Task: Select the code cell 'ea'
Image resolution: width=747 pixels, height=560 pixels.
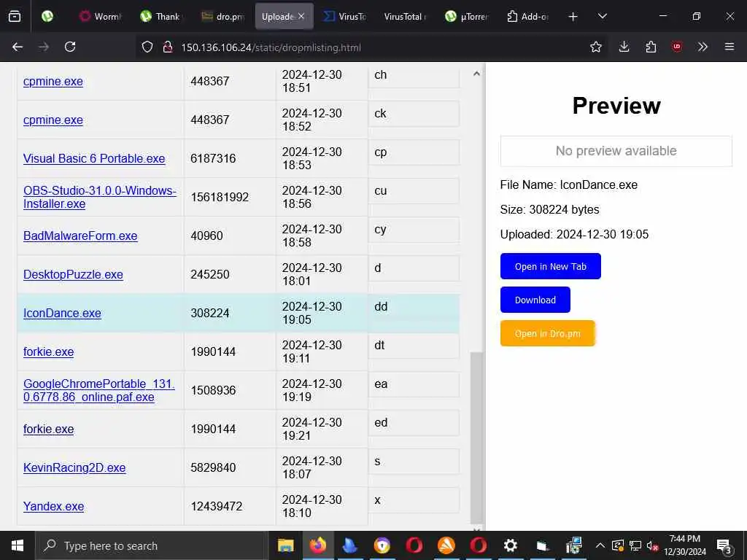Action: [x=414, y=384]
